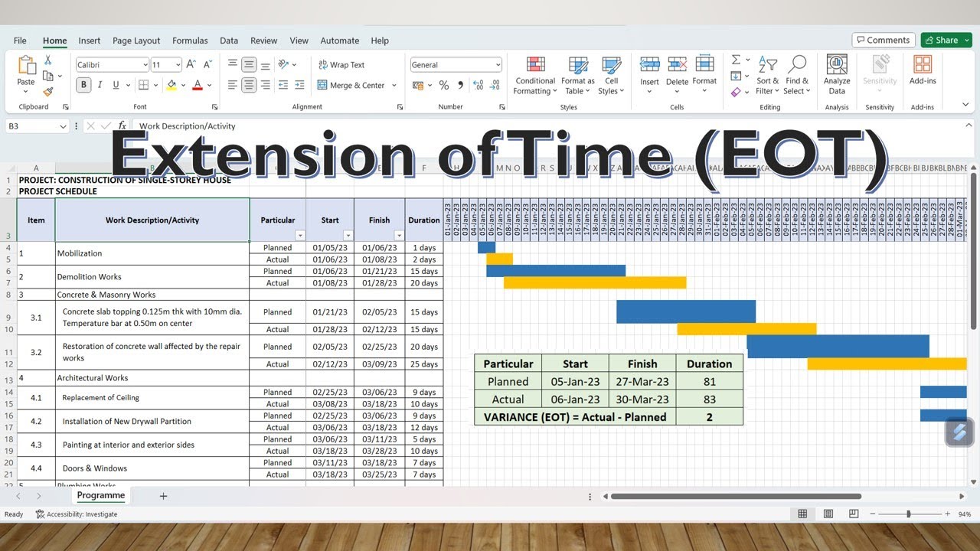Decrease indent in Alignment group

point(283,85)
